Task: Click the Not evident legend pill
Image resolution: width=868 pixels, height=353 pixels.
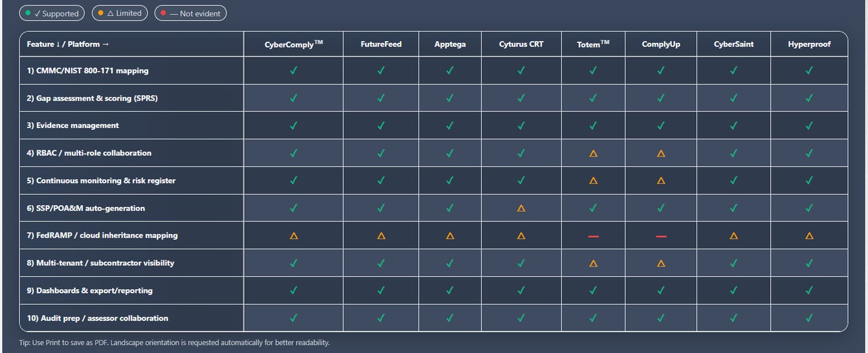Action: pyautogui.click(x=190, y=13)
